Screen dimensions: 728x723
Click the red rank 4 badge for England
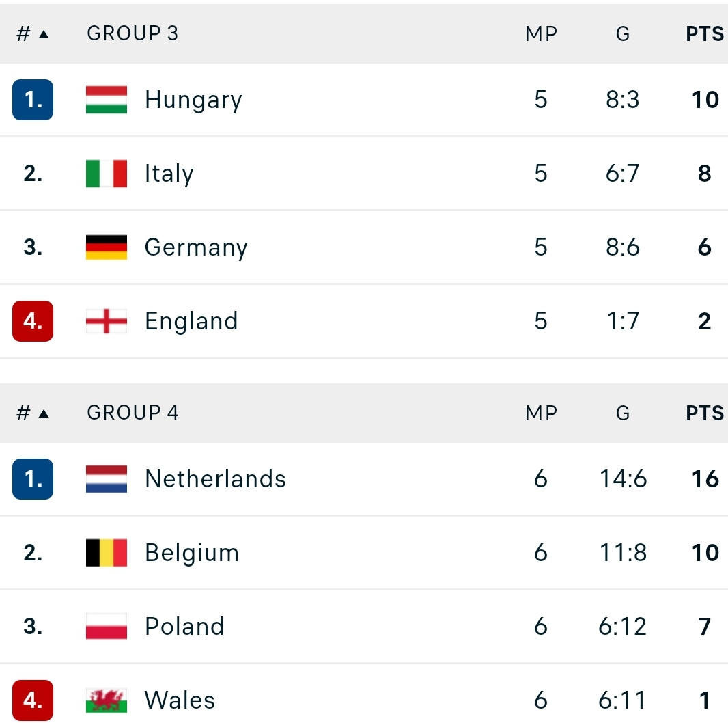[33, 321]
